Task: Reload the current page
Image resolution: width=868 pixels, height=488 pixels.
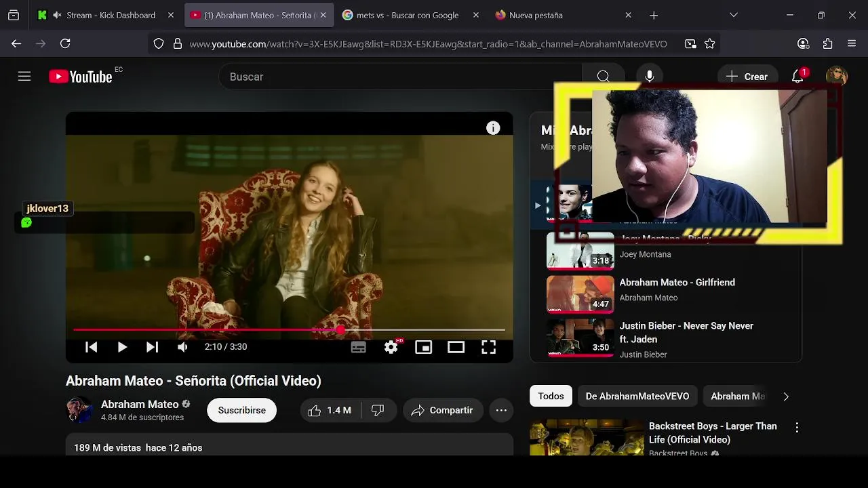Action: point(65,43)
